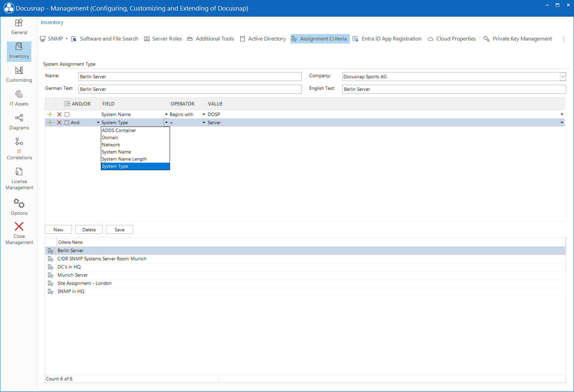Click the Delete button
The height and width of the screenshot is (392, 574).
pos(89,230)
